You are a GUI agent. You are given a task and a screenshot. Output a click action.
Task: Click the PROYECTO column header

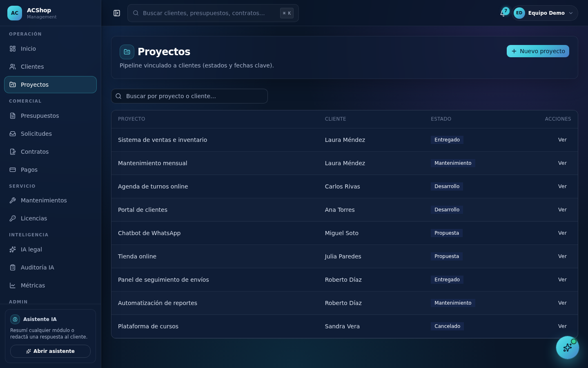[x=131, y=119]
